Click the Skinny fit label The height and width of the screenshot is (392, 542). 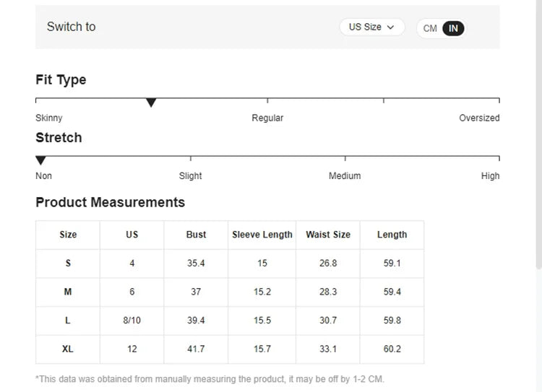(x=49, y=118)
